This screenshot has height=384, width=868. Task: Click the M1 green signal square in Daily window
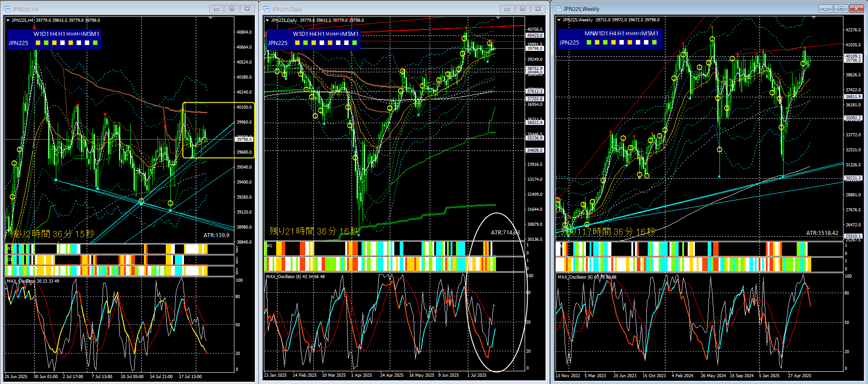click(355, 43)
